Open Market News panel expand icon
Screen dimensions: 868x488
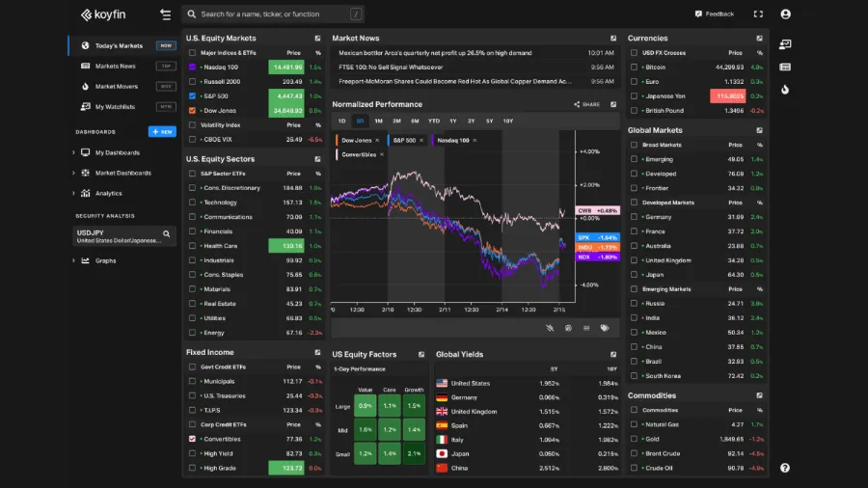click(x=613, y=39)
